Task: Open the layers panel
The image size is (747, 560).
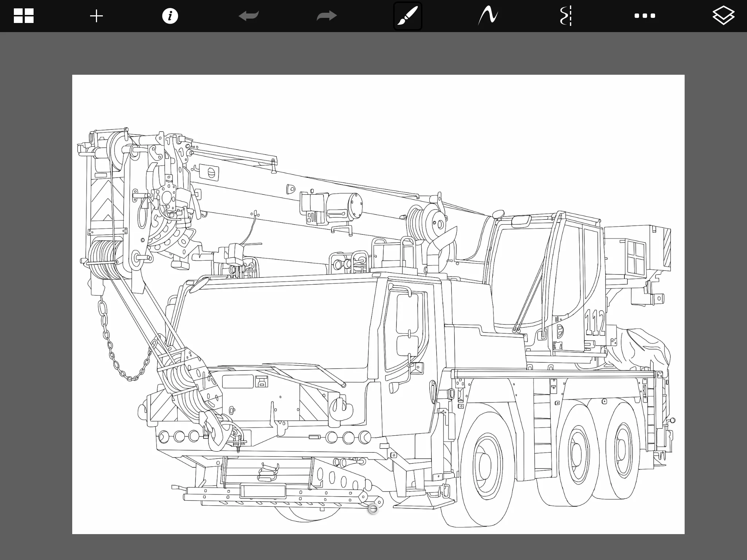Action: point(723,16)
